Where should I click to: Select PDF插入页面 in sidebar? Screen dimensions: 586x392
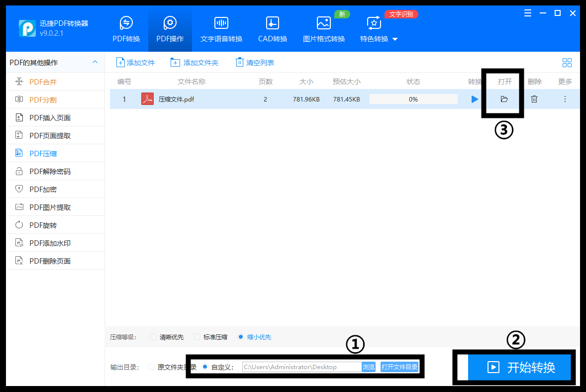tap(55, 118)
